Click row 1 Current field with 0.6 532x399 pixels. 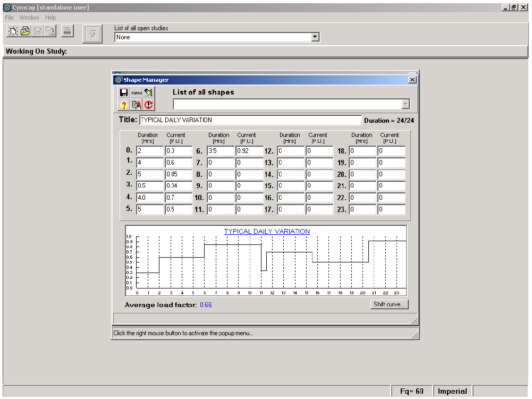179,163
